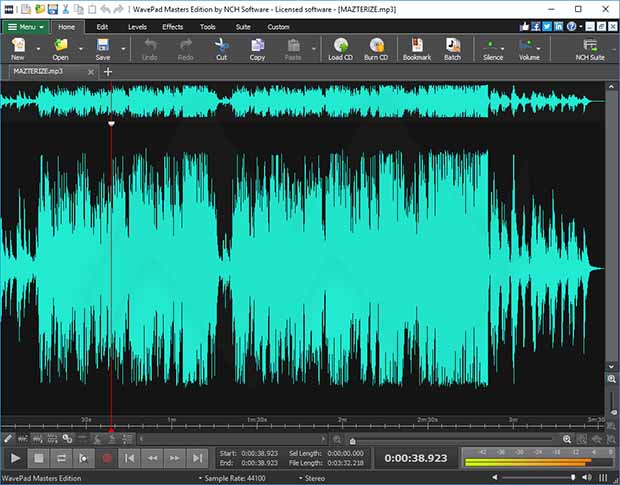This screenshot has height=485, width=620.
Task: Click the Fast Forward button
Action: coord(175,458)
